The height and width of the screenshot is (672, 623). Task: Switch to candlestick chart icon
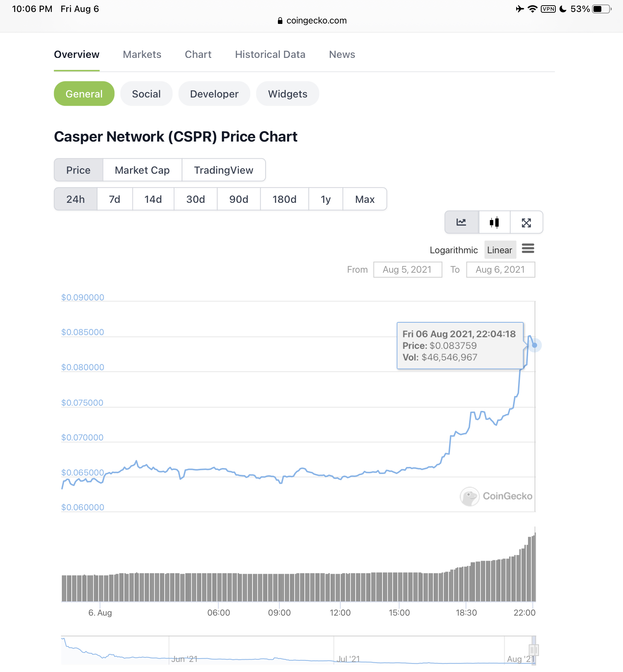494,223
